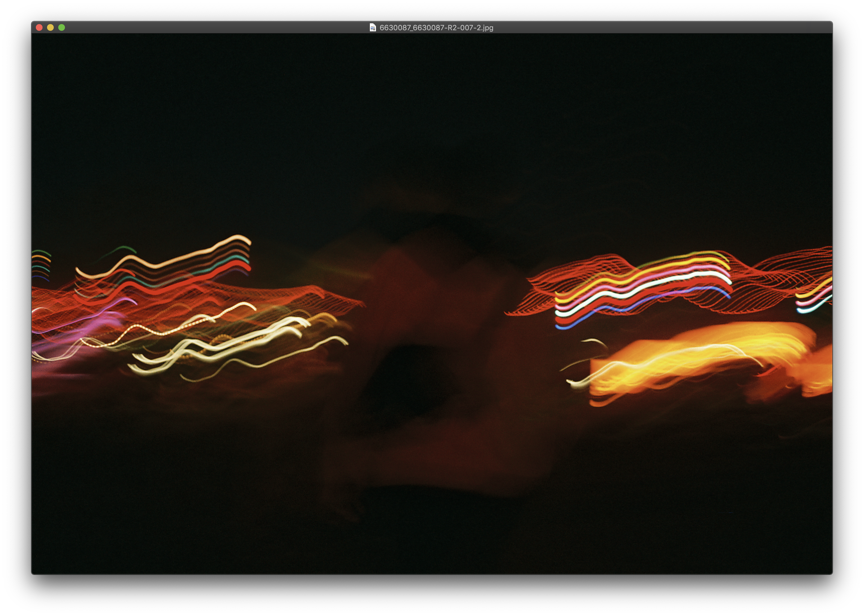This screenshot has height=616, width=864.
Task: Click the JPG document proxy icon in title
Action: tap(372, 27)
